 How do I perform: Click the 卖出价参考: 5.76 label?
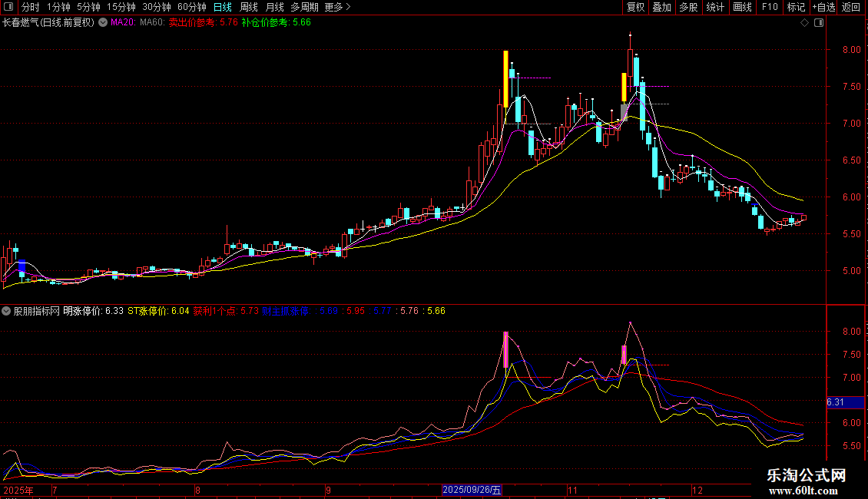click(x=203, y=23)
